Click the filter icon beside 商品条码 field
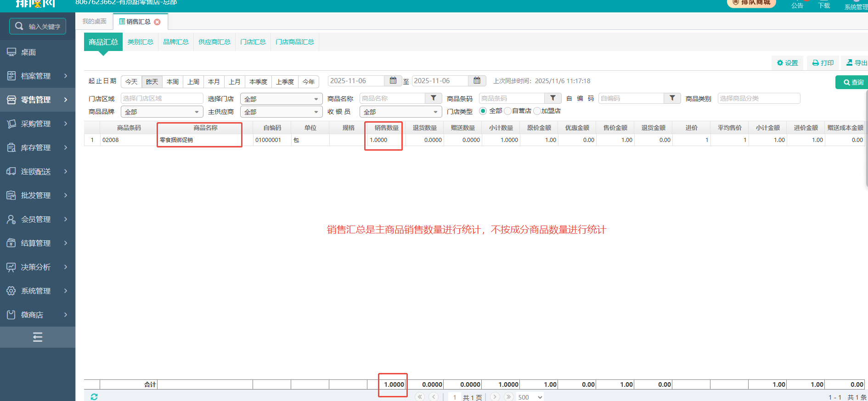Viewport: 868px width, 401px height. (x=552, y=98)
